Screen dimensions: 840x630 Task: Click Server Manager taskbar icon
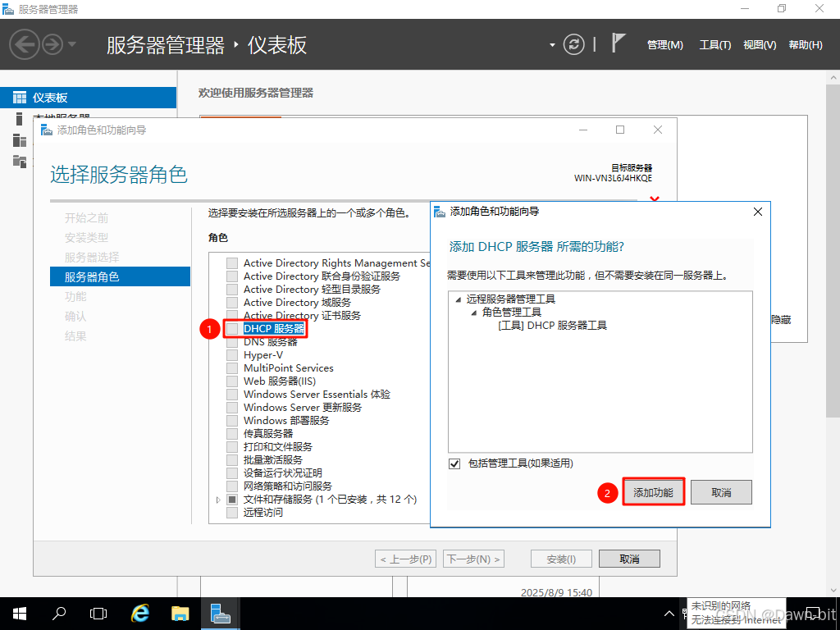coord(220,614)
